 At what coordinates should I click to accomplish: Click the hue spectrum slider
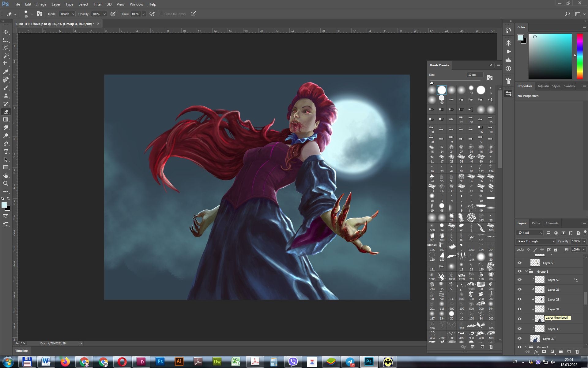point(580,56)
